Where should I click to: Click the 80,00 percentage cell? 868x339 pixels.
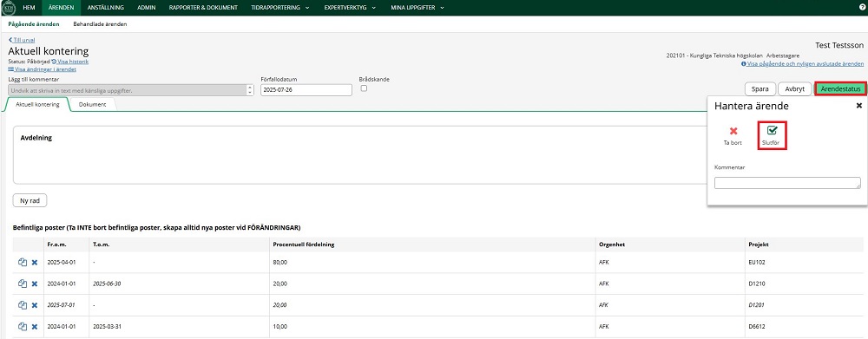[280, 262]
